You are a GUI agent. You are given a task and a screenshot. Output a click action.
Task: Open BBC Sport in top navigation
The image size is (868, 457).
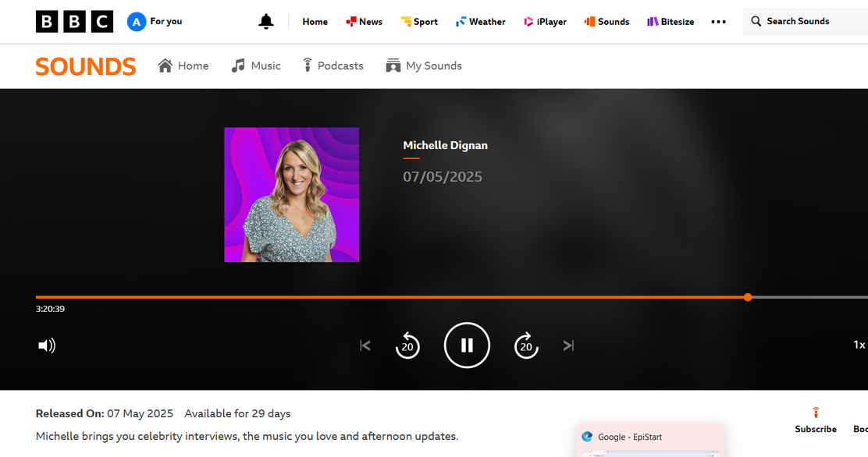click(x=419, y=22)
